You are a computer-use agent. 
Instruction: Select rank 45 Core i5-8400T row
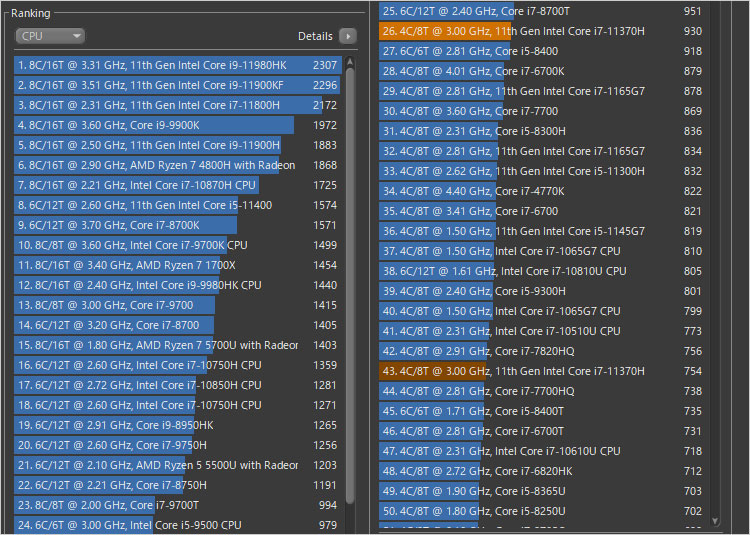(x=543, y=411)
